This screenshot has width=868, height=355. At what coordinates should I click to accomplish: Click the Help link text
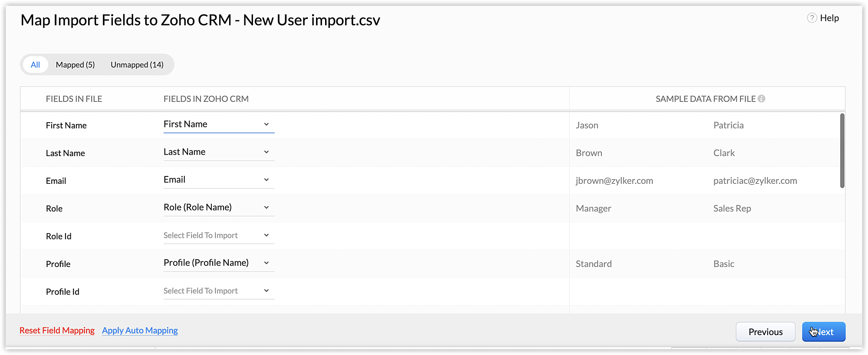point(829,18)
